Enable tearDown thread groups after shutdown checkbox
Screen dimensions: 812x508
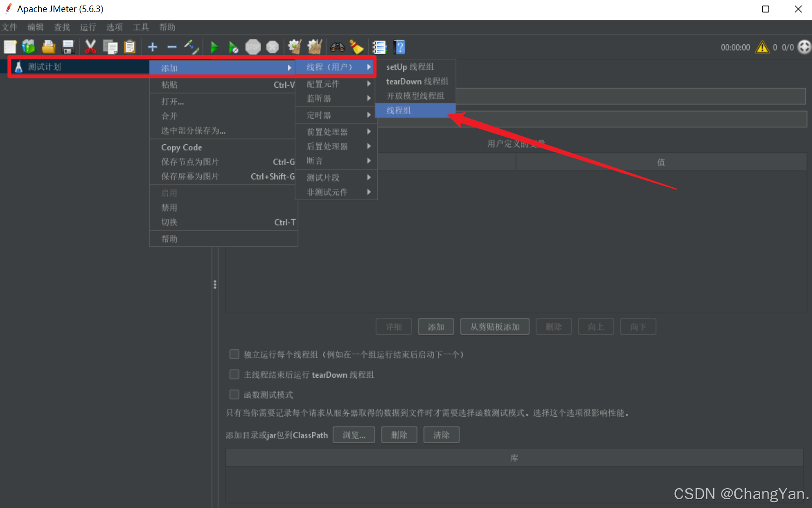pos(234,374)
